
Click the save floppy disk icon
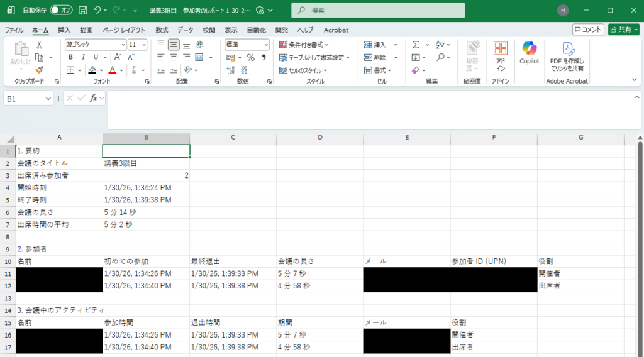tap(84, 11)
